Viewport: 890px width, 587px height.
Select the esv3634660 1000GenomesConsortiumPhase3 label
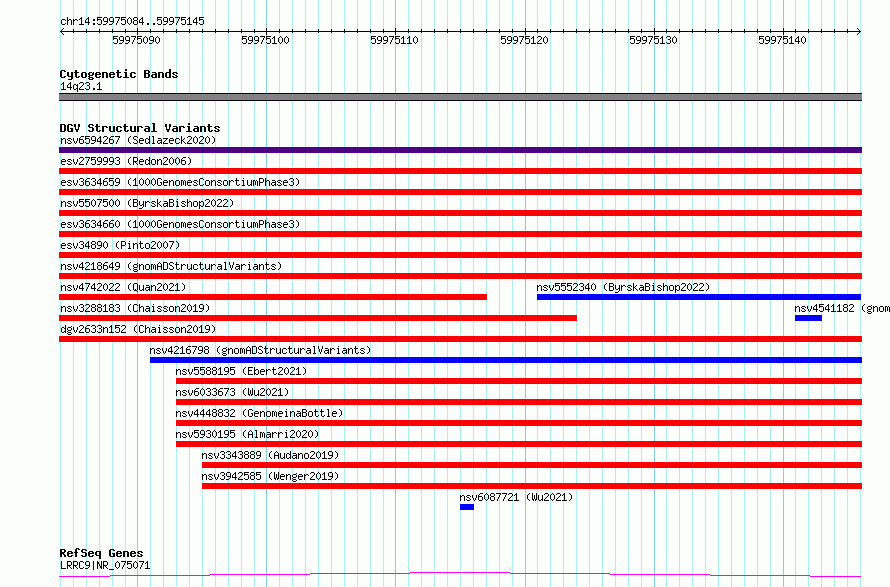pos(180,224)
